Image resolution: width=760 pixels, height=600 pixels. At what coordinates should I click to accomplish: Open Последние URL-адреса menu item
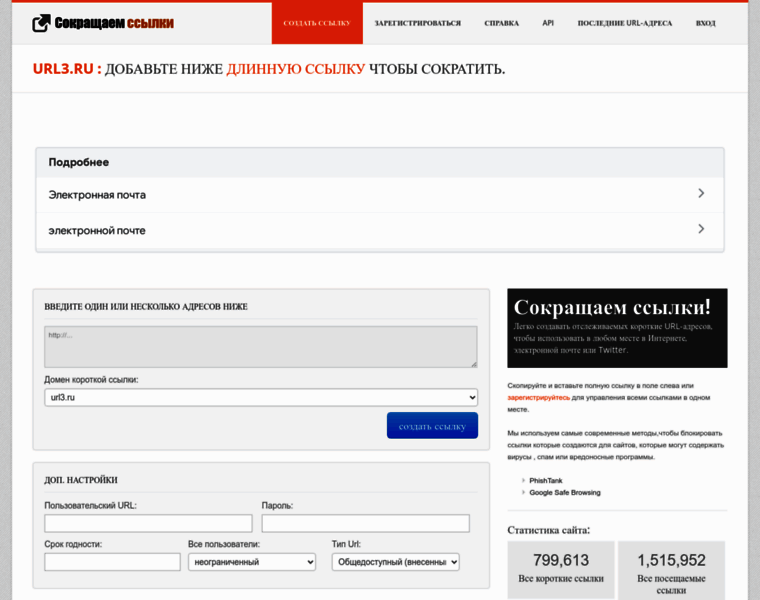(624, 23)
